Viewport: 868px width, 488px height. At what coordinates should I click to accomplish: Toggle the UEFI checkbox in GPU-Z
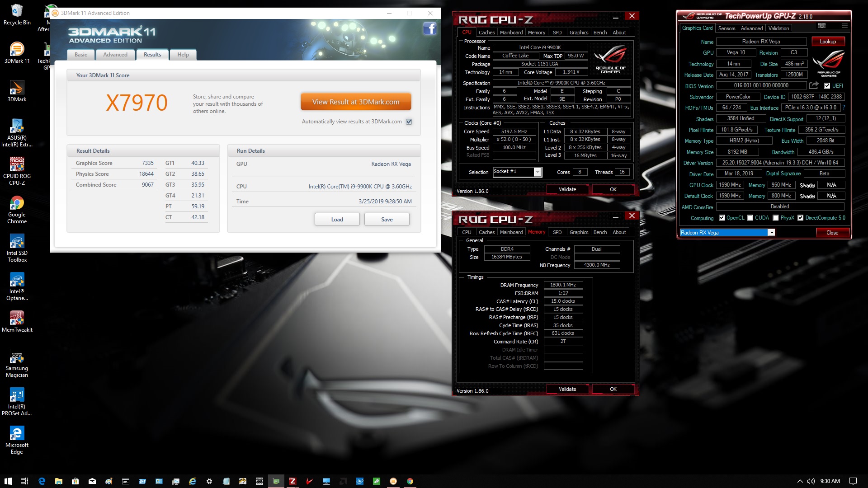pos(827,86)
